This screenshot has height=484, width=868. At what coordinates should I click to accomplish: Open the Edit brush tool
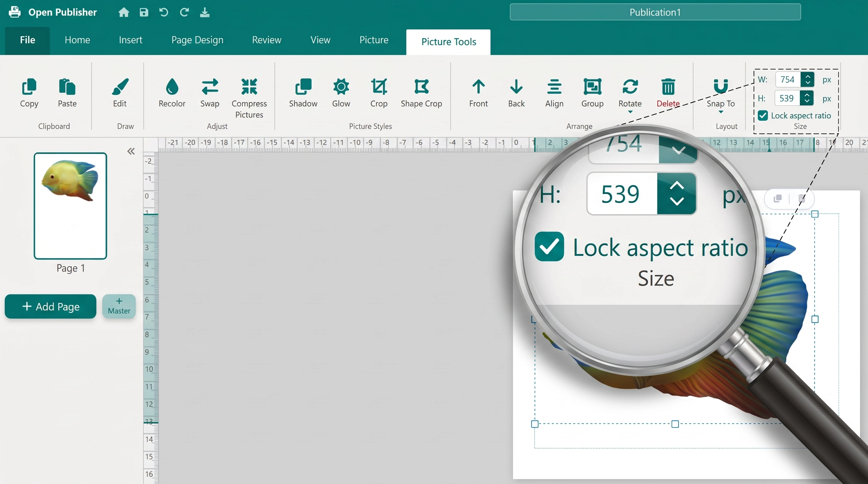point(120,93)
